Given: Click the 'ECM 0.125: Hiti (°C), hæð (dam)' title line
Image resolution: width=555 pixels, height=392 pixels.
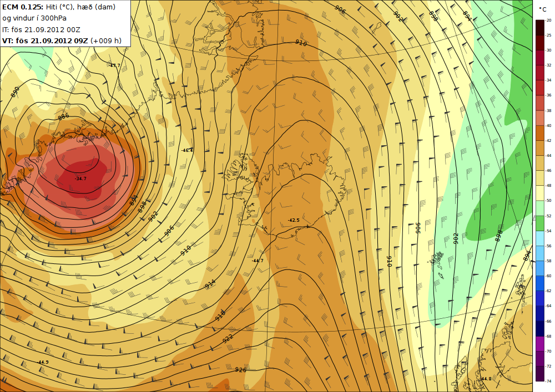Looking at the screenshot, I should point(59,7).
